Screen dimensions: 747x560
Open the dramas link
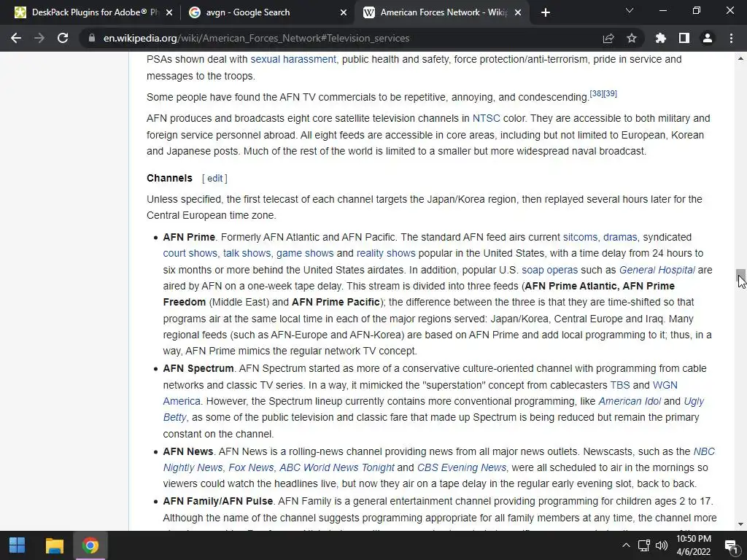[620, 237]
